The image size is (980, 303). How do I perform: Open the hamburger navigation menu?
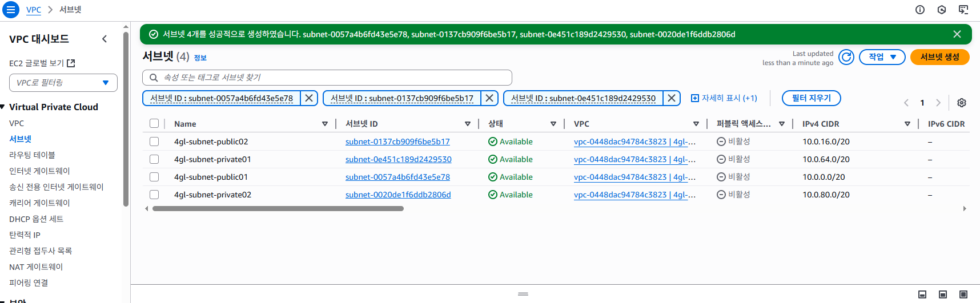point(10,10)
